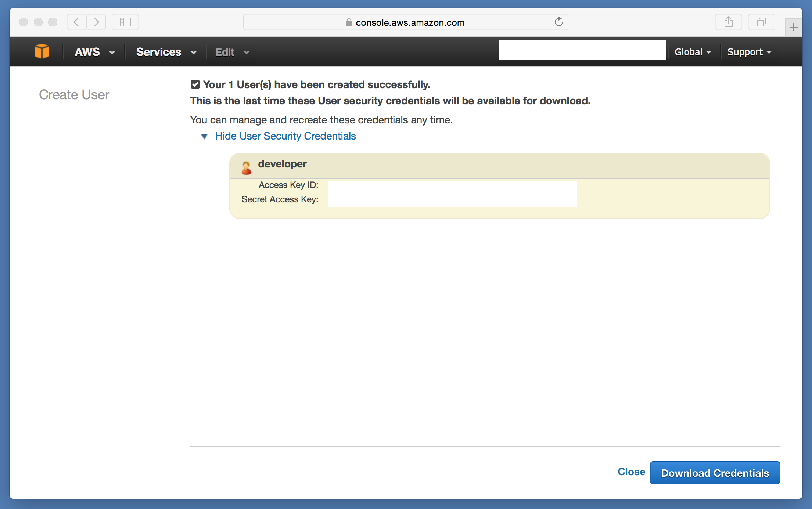812x509 pixels.
Task: Open the Support menu
Action: [749, 52]
